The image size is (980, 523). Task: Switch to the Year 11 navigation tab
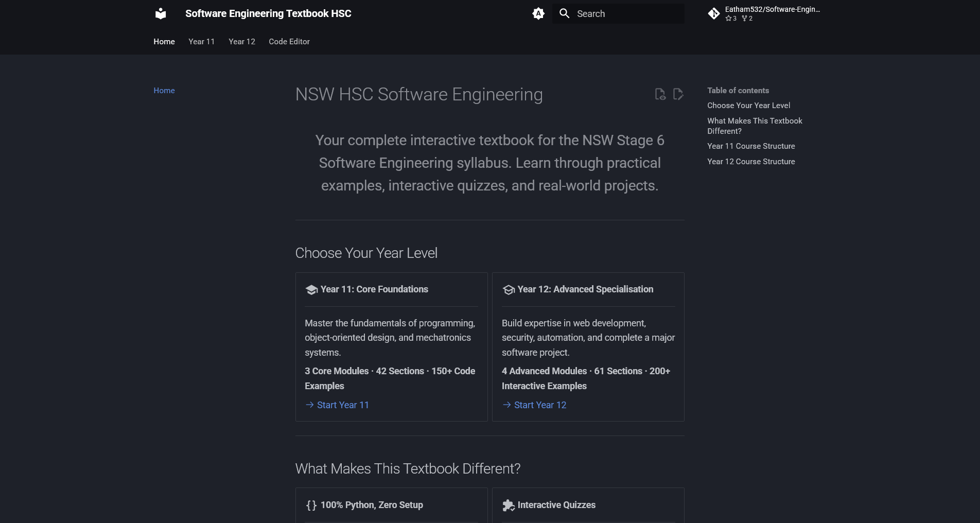[x=201, y=42]
